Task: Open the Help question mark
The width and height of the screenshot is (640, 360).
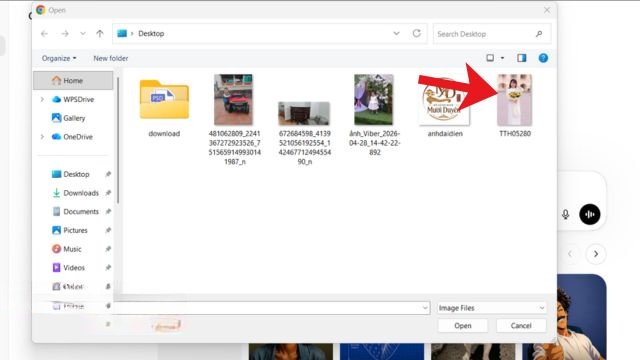Action: pos(543,58)
